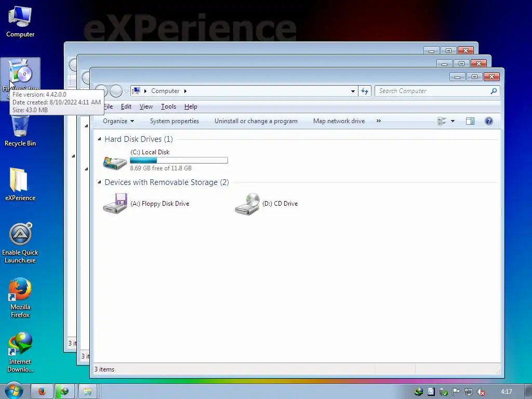Close the rearmost Computer window

pyautogui.click(x=465, y=50)
